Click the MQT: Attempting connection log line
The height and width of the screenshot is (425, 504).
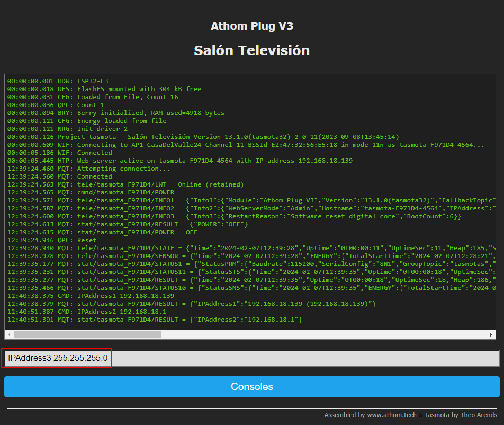click(x=88, y=169)
